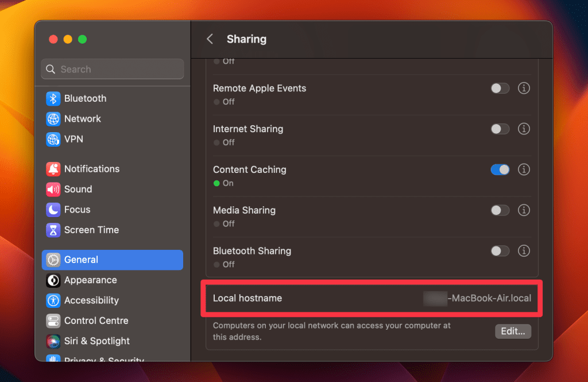Turn on Internet Sharing switch
The height and width of the screenshot is (382, 588).
tap(500, 129)
